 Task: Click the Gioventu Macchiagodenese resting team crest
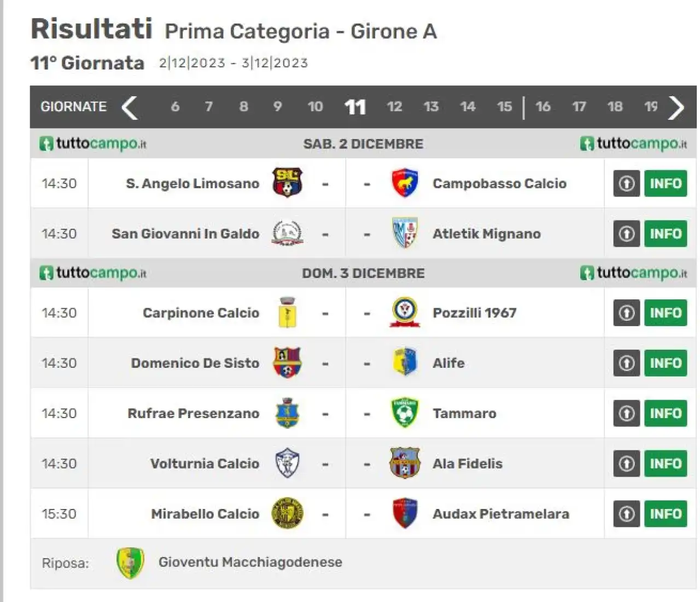tap(130, 563)
